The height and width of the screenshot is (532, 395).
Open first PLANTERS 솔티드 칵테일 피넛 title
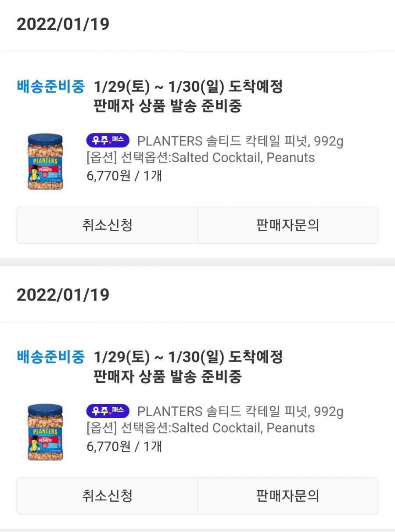pyautogui.click(x=240, y=141)
